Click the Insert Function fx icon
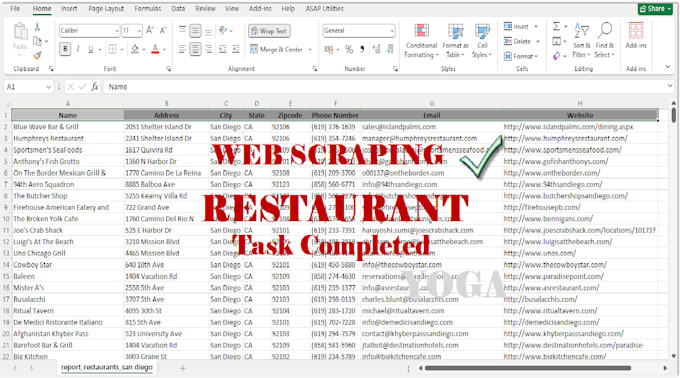The height and width of the screenshot is (378, 680). pos(95,87)
